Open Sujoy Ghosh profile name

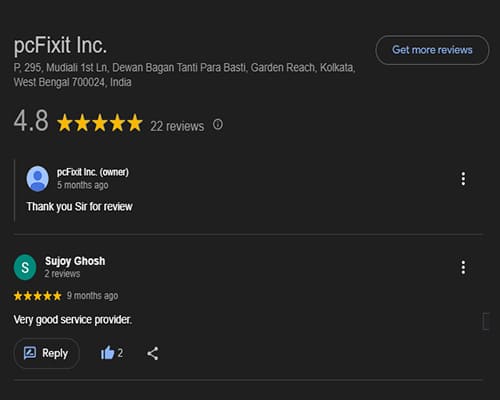(x=75, y=261)
